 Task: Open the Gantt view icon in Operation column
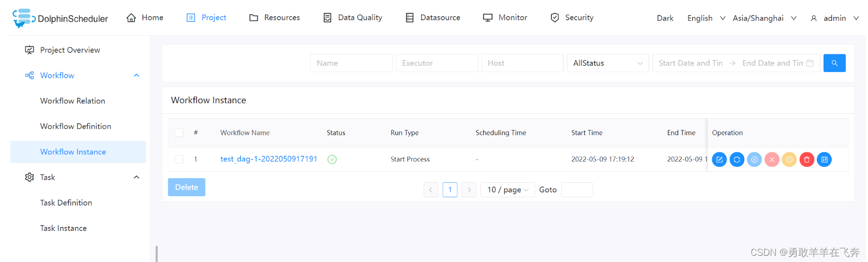(824, 159)
